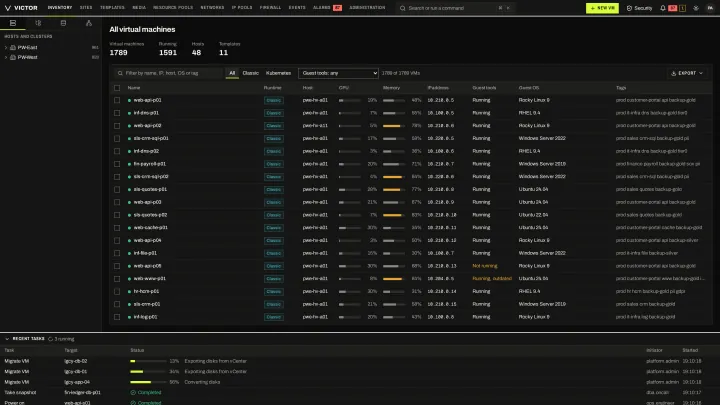Select the All runtime filter tab
Viewport: 720px width, 405px height.
(x=232, y=73)
